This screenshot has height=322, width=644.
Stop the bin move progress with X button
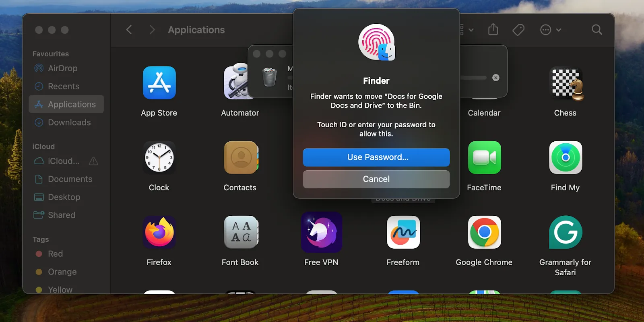pyautogui.click(x=496, y=78)
